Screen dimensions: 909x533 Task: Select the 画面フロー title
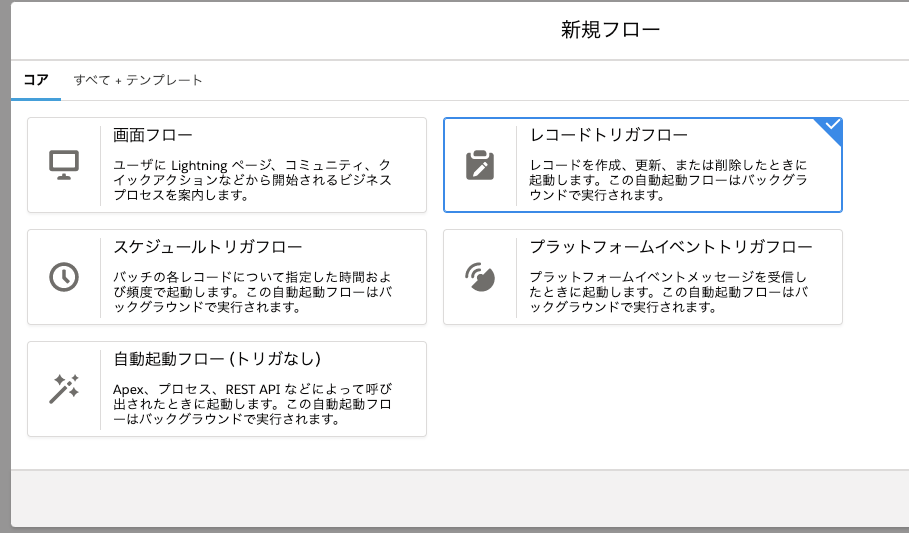pos(153,135)
